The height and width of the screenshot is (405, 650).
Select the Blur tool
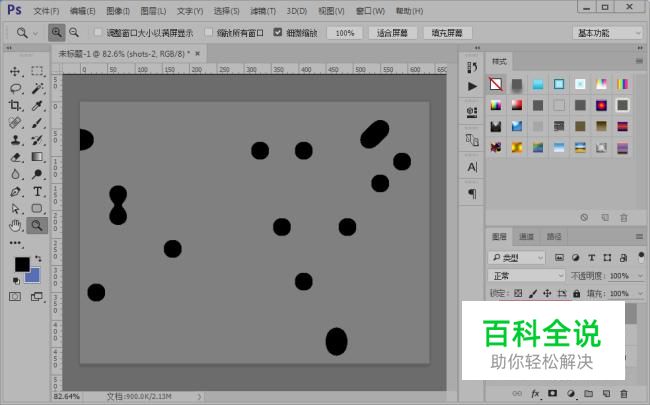click(x=15, y=174)
